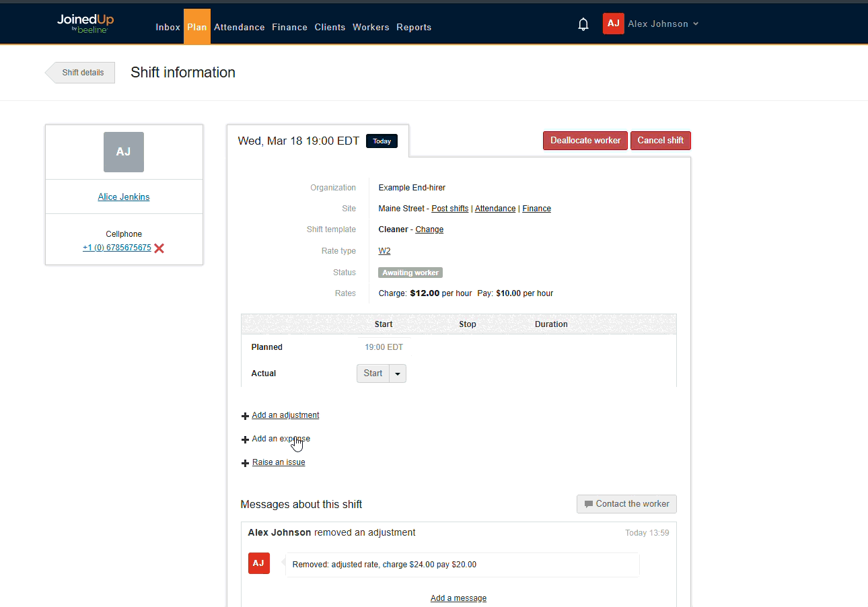Open the W2 rate type link
The height and width of the screenshot is (607, 868).
(384, 250)
